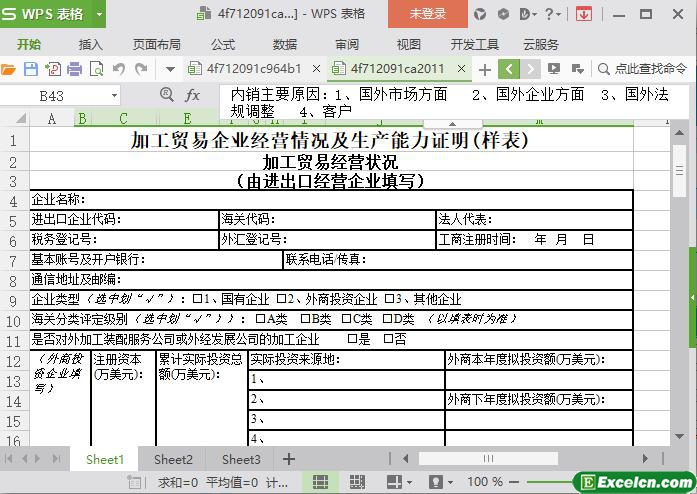Undo the last action
Screen dimensions: 697x494
point(119,69)
